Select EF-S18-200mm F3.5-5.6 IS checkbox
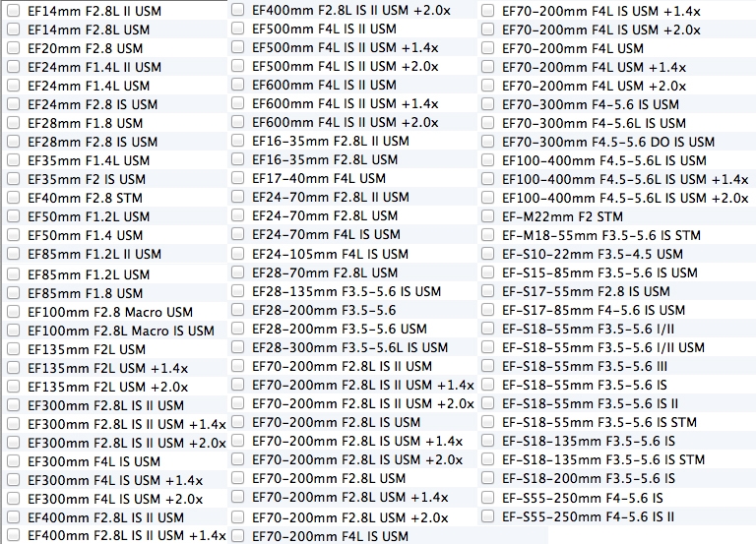Viewport: 756px width, 544px height. point(488,478)
